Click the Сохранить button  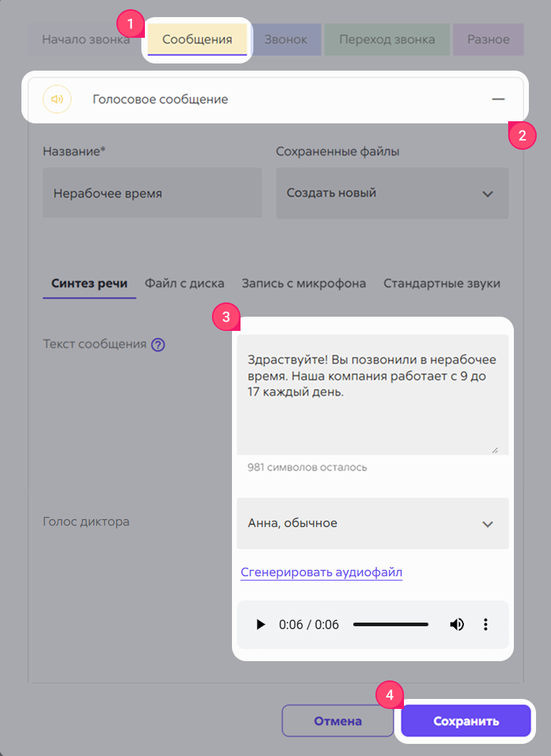click(x=465, y=721)
